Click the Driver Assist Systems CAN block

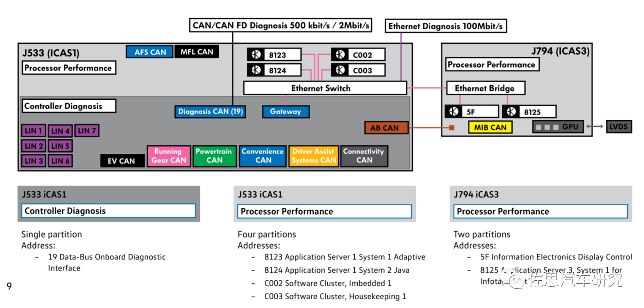click(x=314, y=156)
